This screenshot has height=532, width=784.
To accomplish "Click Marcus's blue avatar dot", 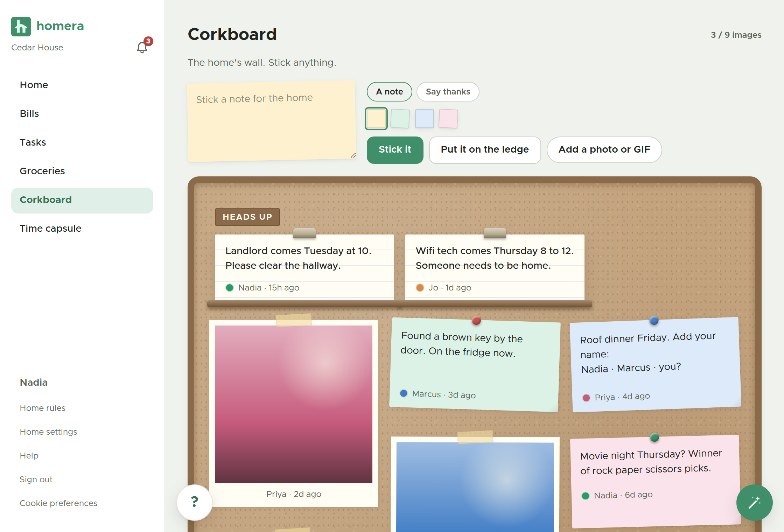I will pyautogui.click(x=404, y=393).
